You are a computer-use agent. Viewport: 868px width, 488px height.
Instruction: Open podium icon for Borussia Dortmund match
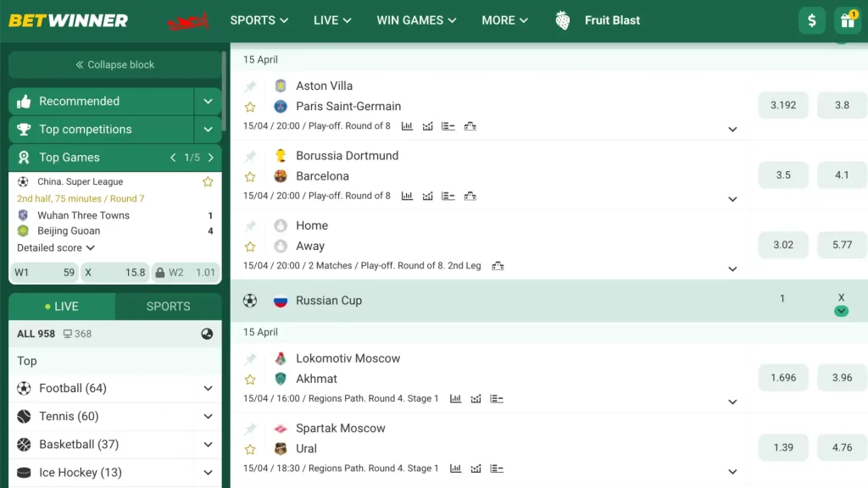[x=470, y=196]
